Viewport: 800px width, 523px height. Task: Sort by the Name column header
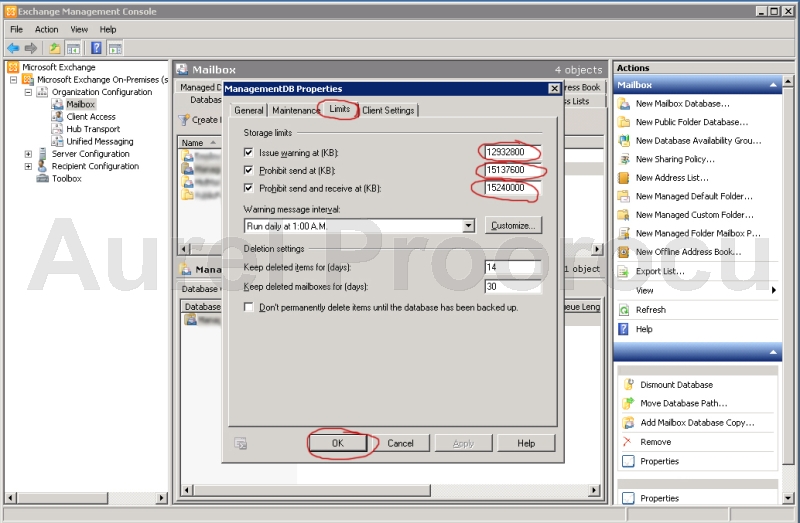[x=200, y=143]
